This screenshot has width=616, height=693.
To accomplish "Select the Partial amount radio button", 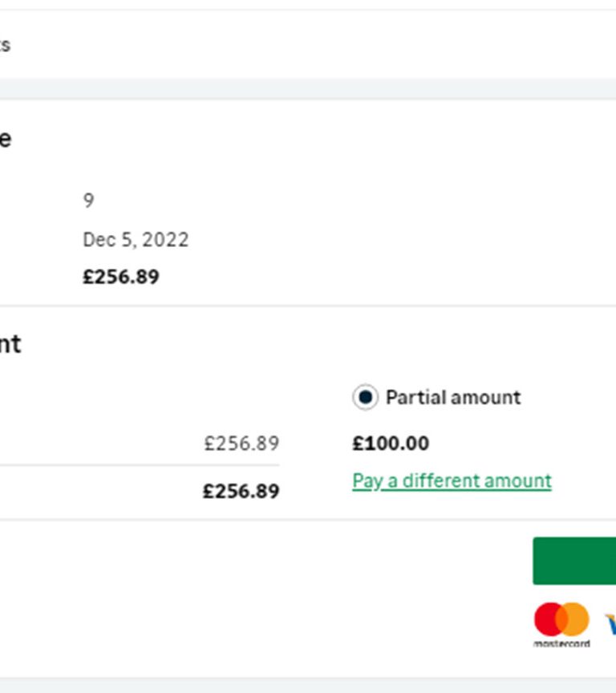I will 365,397.
